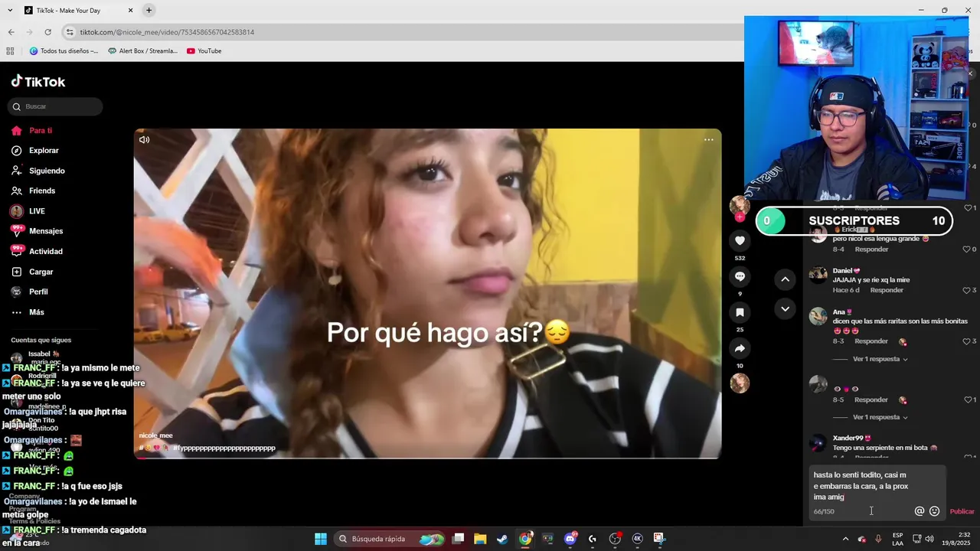Screen dimensions: 980x551
Task: Like Ana's comment
Action: point(967,341)
